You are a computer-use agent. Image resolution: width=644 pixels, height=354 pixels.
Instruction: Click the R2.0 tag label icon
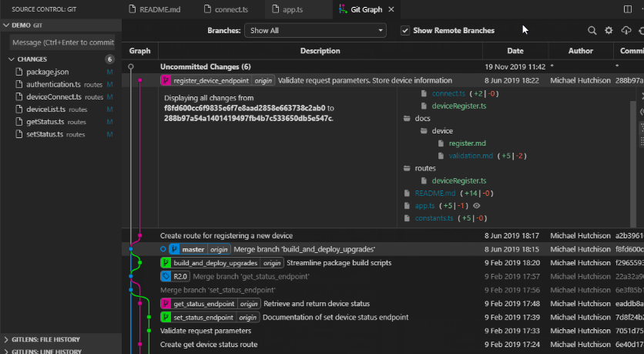(x=166, y=276)
